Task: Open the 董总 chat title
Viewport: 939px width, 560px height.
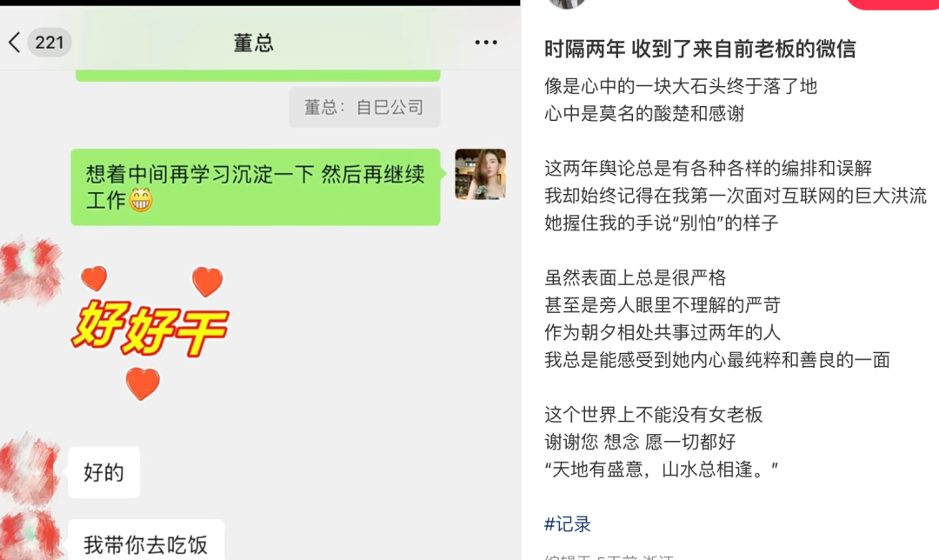Action: pyautogui.click(x=253, y=43)
